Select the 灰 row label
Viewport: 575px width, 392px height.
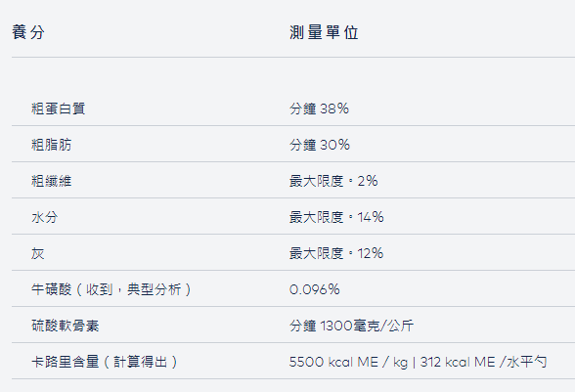[38, 253]
